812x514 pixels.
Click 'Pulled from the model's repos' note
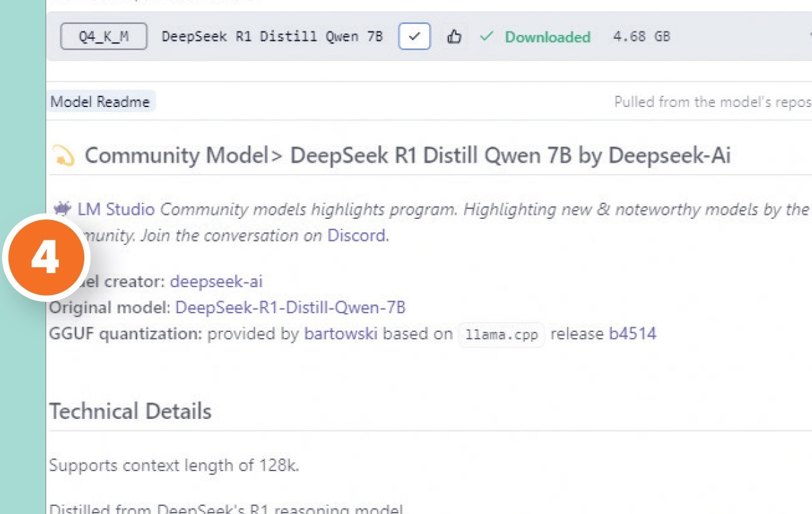click(x=713, y=102)
